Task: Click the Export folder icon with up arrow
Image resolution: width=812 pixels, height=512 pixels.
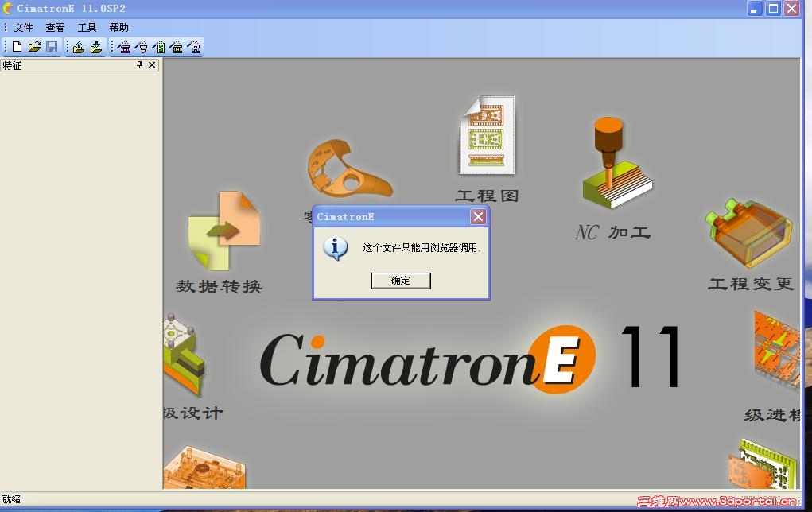Action: (79, 48)
